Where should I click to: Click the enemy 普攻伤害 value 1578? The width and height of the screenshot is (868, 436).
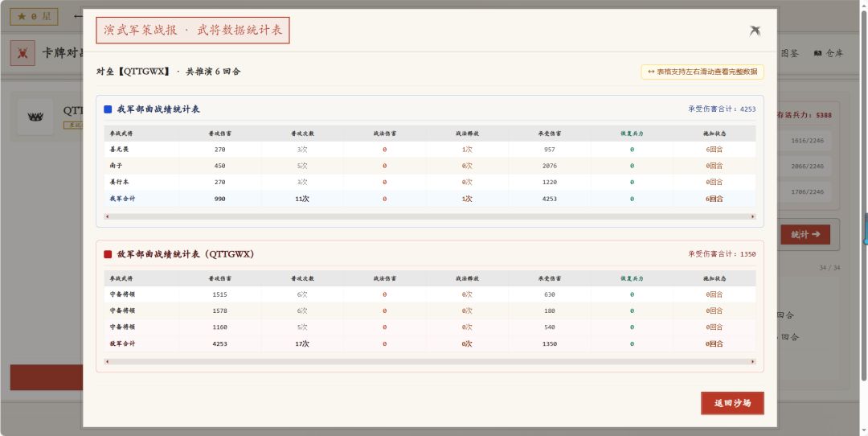click(219, 311)
